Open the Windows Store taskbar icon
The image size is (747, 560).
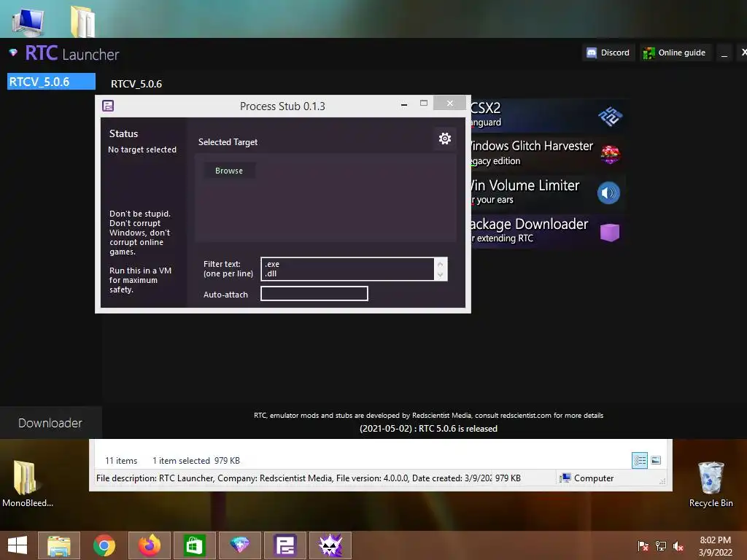194,545
